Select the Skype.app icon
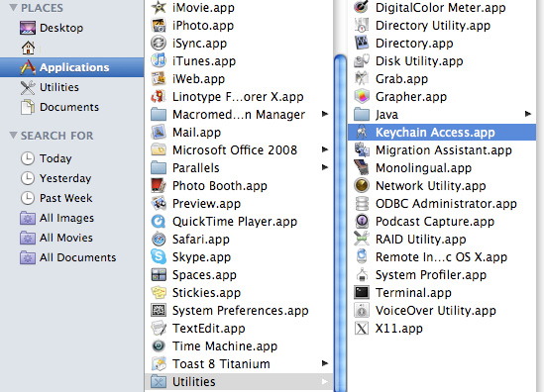 [159, 256]
